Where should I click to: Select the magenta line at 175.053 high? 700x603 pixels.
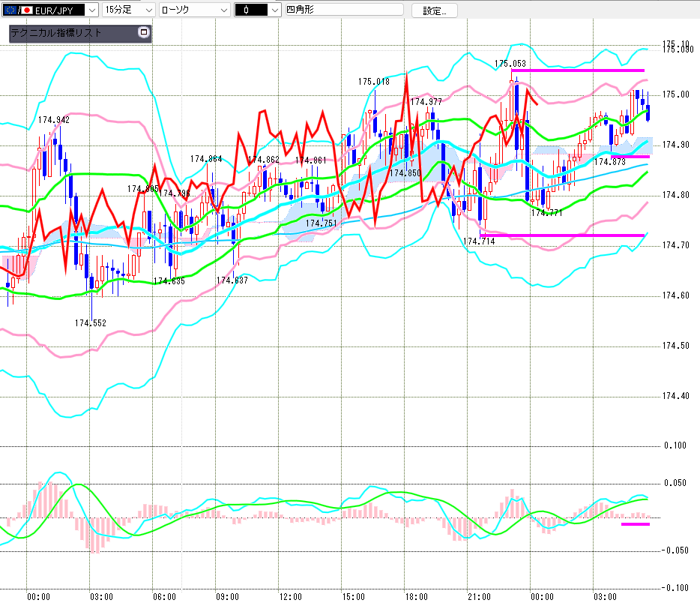[577, 70]
